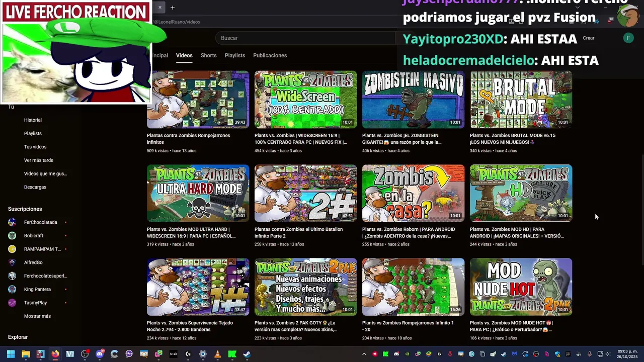Image resolution: width=644 pixels, height=362 pixels.
Task: Switch to the Shorts tab
Action: (208, 55)
